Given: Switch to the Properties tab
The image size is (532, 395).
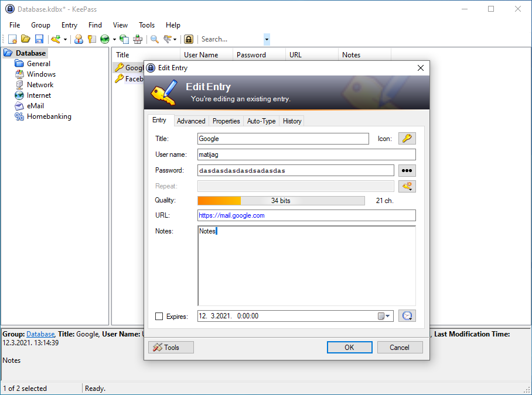Looking at the screenshot, I should point(226,121).
